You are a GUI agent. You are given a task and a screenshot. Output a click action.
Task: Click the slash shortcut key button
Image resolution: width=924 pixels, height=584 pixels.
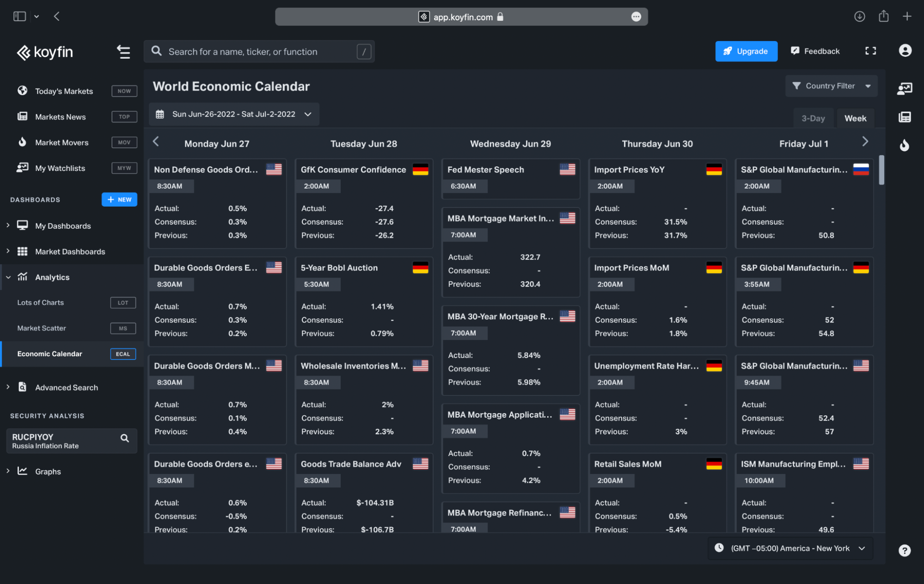(364, 52)
